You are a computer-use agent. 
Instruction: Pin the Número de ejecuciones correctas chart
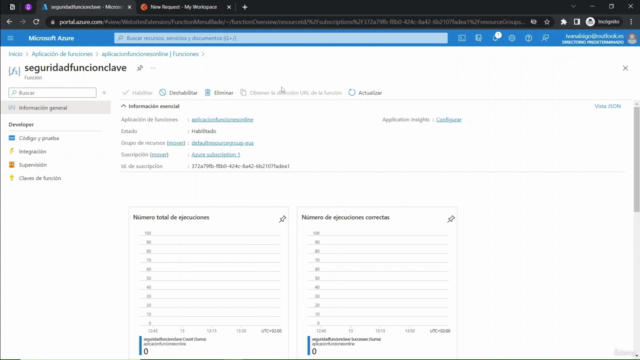[x=451, y=219]
